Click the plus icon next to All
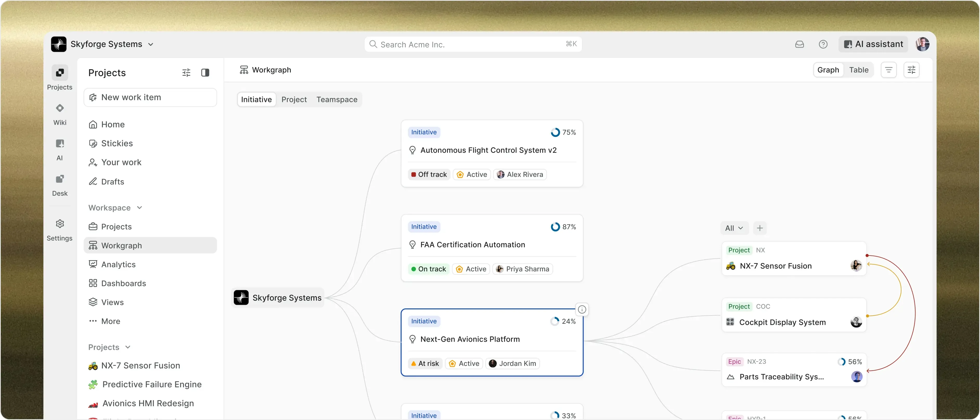 (760, 228)
